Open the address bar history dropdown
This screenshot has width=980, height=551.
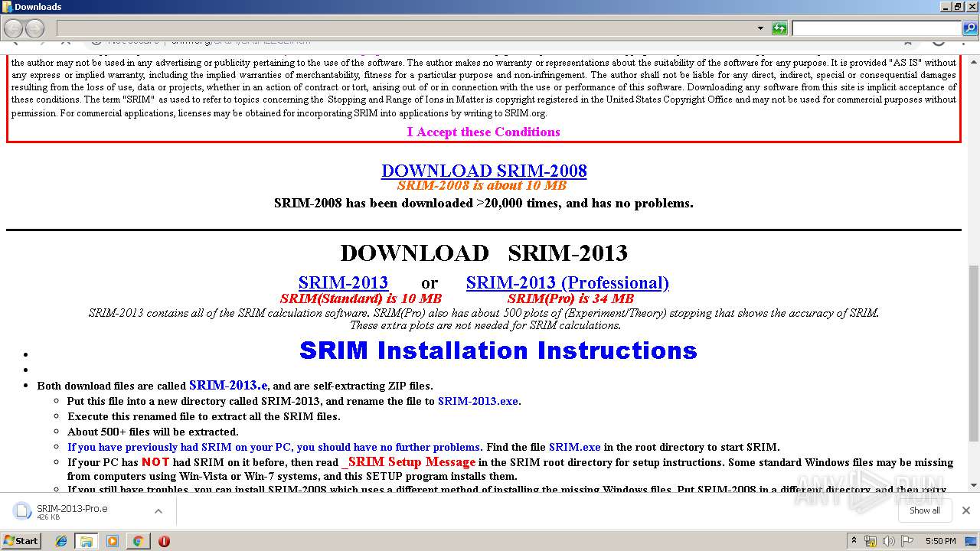(760, 29)
